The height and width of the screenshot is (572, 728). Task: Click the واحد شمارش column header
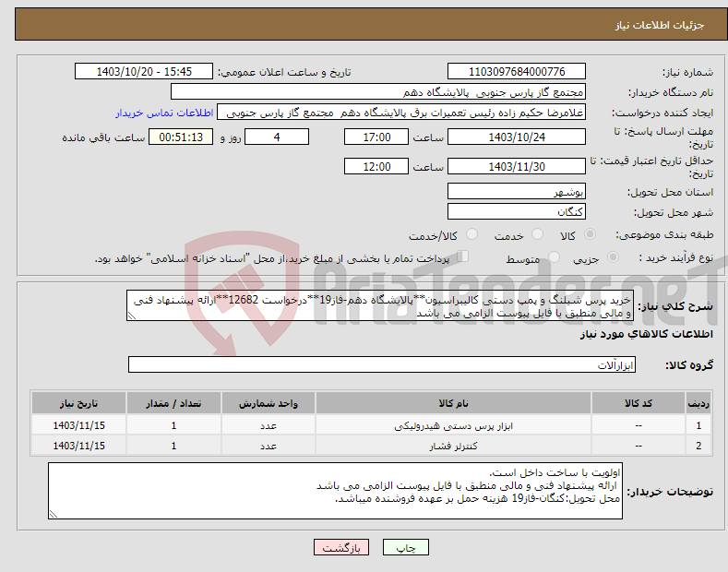coord(269,403)
